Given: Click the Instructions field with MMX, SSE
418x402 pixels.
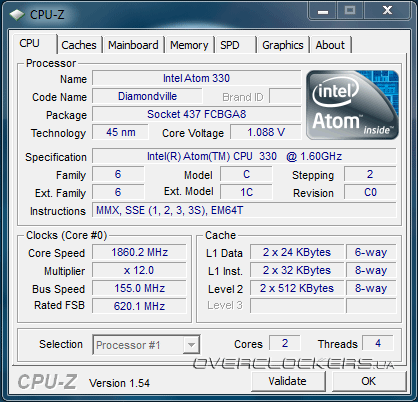Looking at the screenshot, I should [x=244, y=210].
